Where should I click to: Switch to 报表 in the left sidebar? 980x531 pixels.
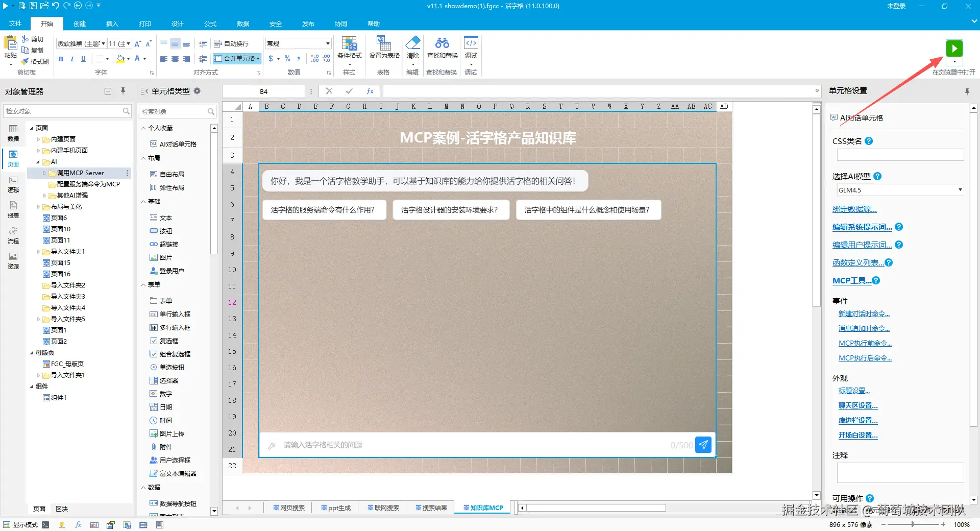tap(13, 210)
